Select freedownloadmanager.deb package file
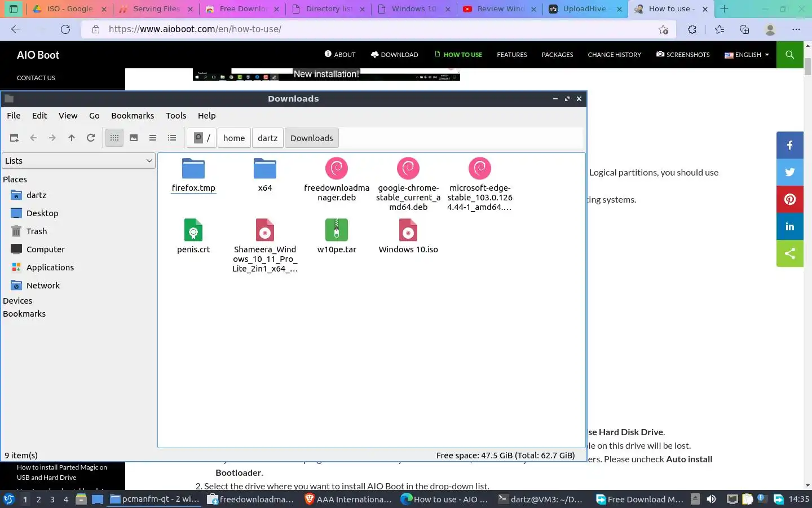The image size is (812, 508). click(337, 179)
